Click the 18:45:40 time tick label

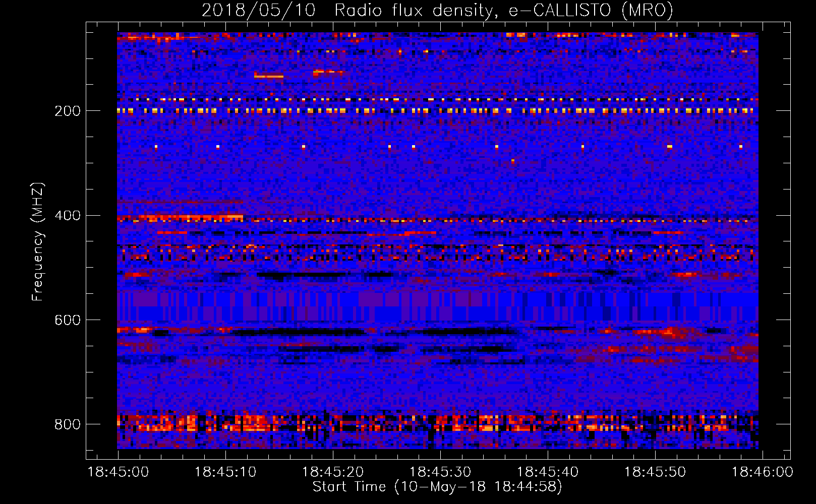coord(548,472)
